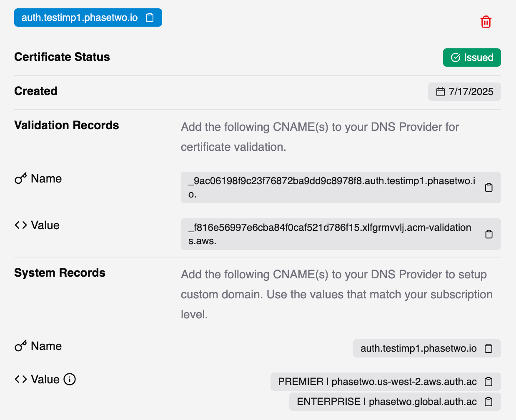Viewport: 516px width, 420px height.
Task: Click the PREMIER | phasetwo.us-west-2.aws.auth.ac text
Action: point(377,382)
